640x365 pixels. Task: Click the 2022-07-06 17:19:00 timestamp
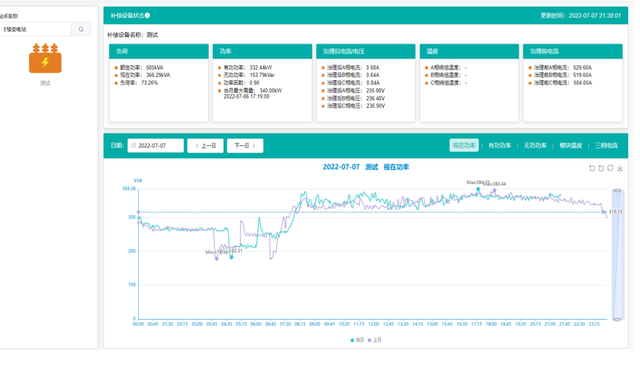click(247, 97)
